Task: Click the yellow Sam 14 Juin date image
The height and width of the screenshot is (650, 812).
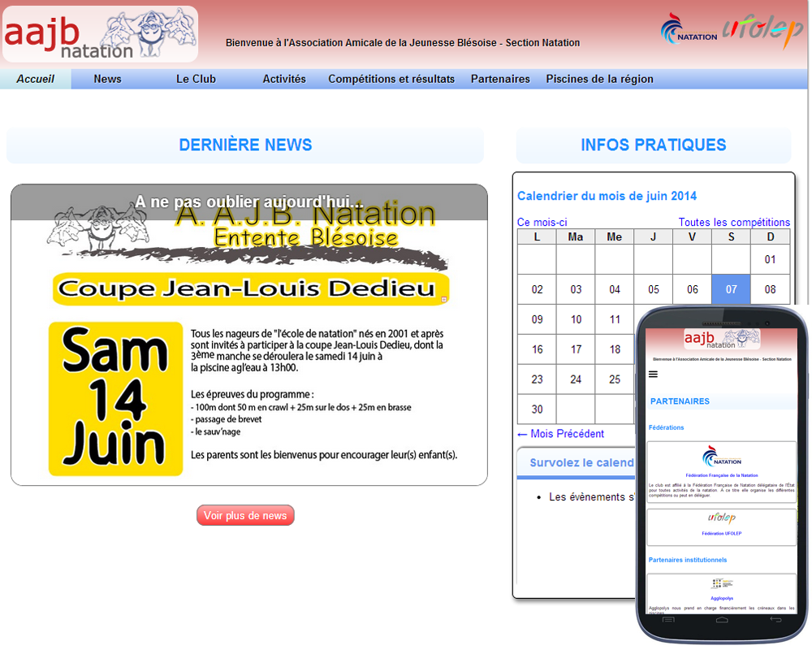Action: (115, 399)
